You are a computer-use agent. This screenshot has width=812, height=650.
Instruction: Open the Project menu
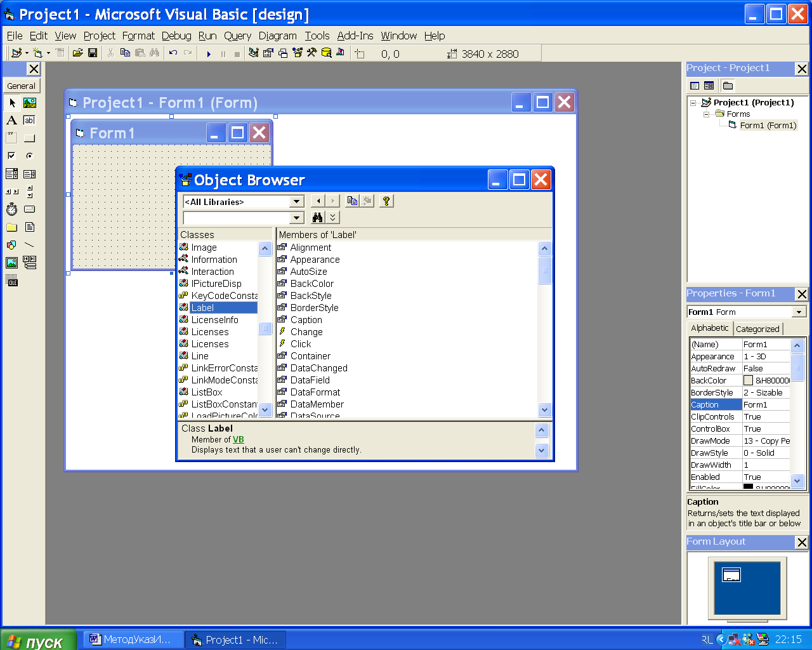tap(100, 36)
